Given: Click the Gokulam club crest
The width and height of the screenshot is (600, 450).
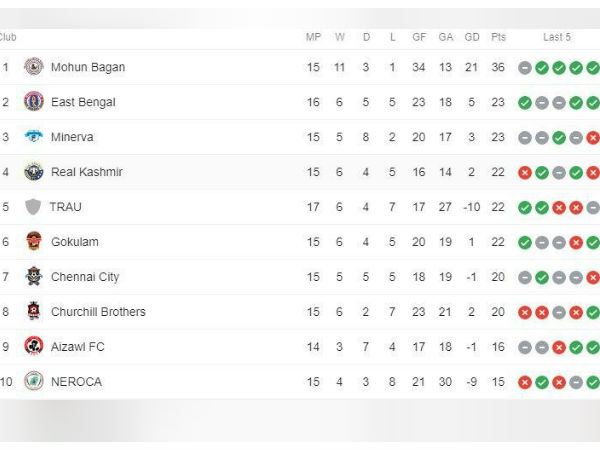Looking at the screenshot, I should pyautogui.click(x=34, y=241).
